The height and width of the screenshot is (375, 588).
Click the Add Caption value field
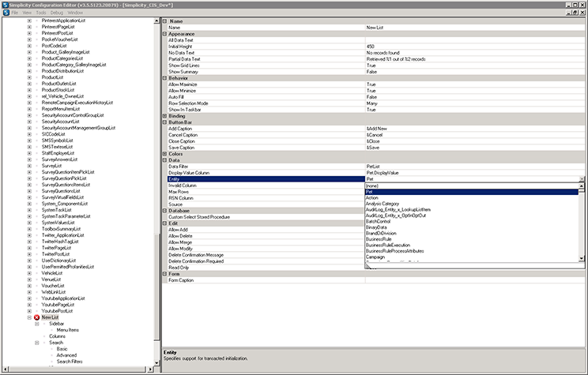tap(475, 129)
